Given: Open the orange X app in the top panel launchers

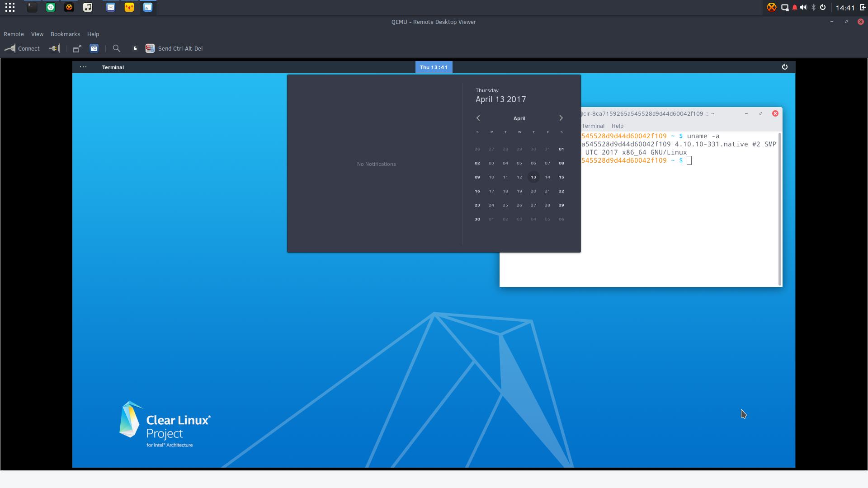Looking at the screenshot, I should 69,7.
